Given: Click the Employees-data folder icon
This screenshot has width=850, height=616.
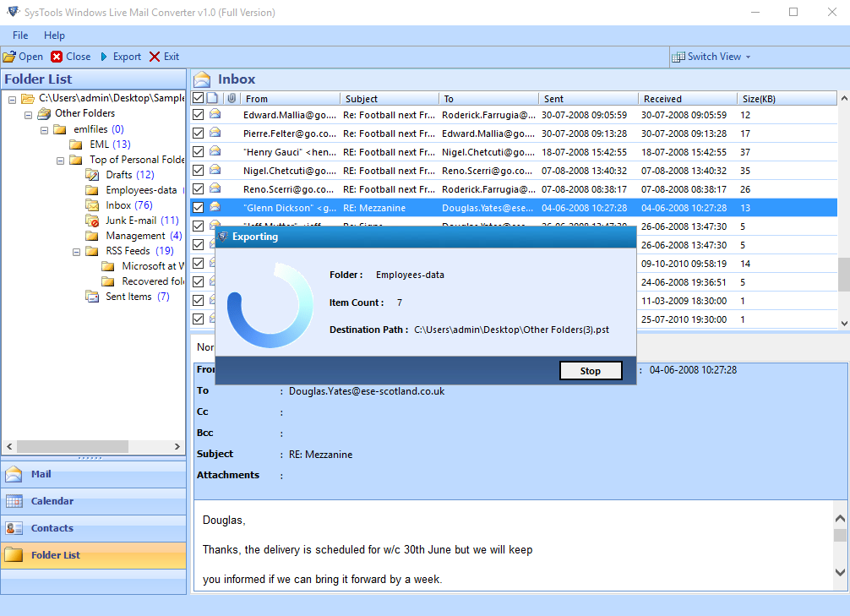Looking at the screenshot, I should (x=92, y=190).
